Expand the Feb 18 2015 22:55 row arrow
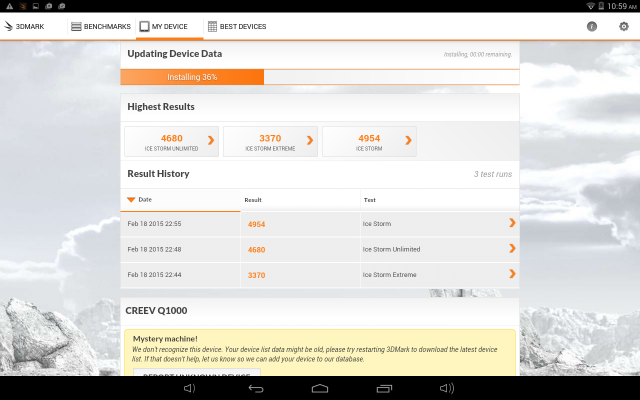Image resolution: width=640 pixels, height=400 pixels. 512,223
